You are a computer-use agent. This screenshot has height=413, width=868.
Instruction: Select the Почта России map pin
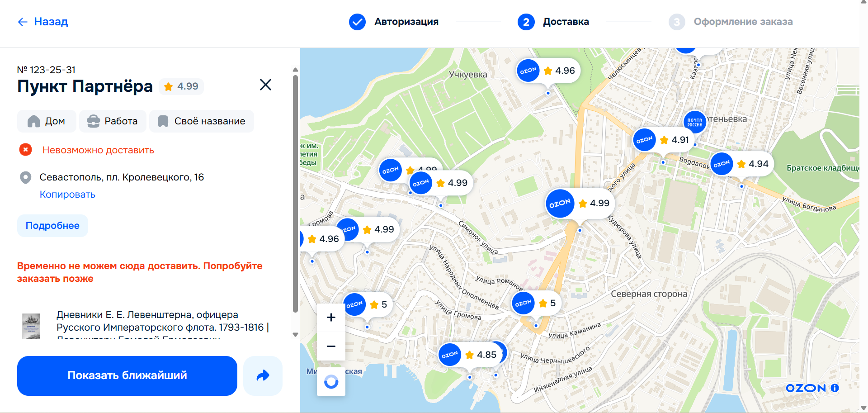tap(694, 122)
